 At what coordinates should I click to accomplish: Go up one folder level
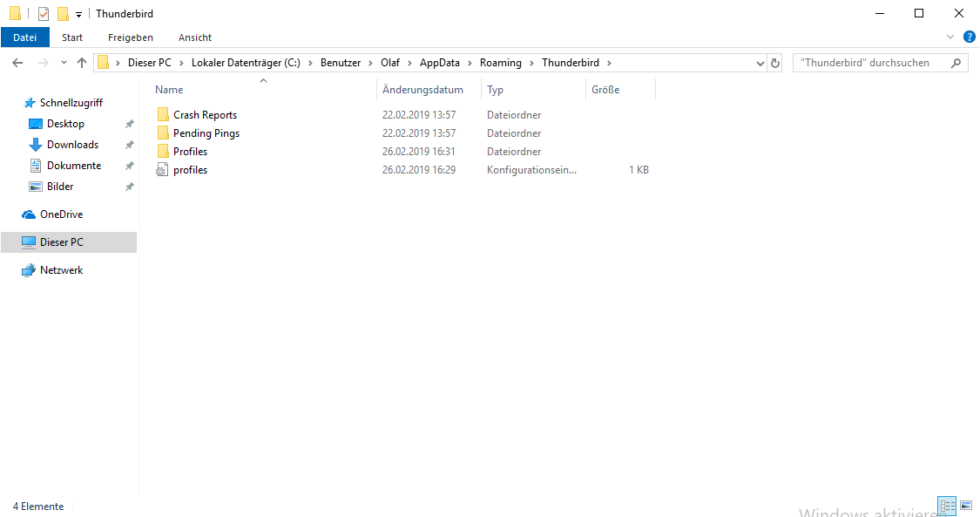point(82,63)
